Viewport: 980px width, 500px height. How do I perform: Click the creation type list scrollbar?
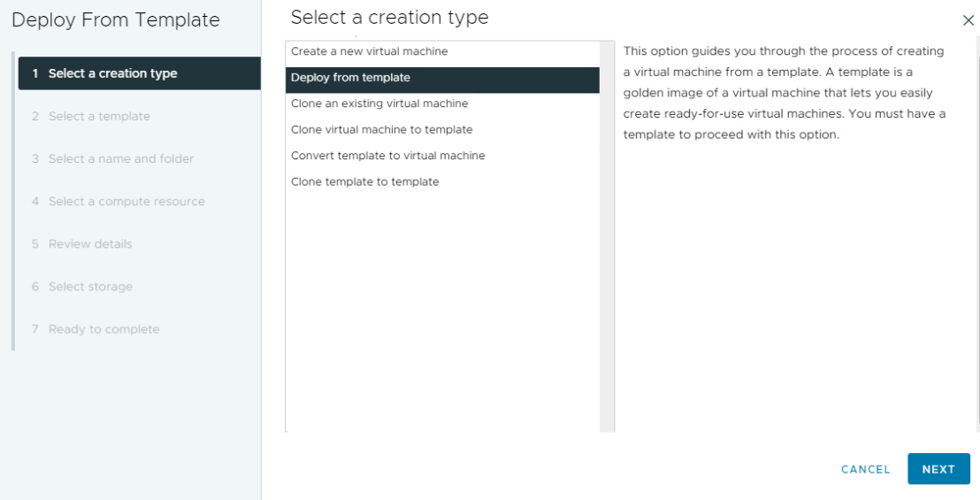607,236
